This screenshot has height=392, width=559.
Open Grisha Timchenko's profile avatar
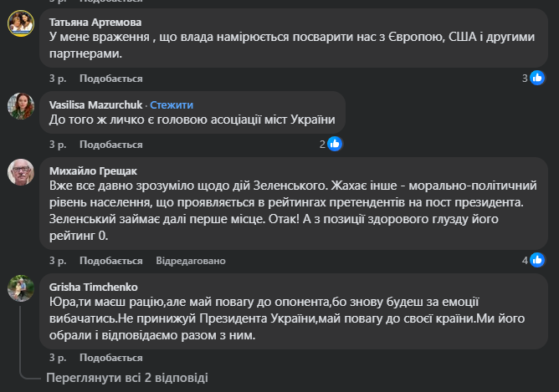(x=21, y=288)
